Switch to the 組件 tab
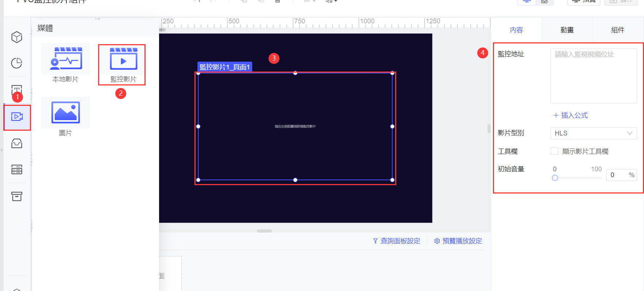 (618, 30)
